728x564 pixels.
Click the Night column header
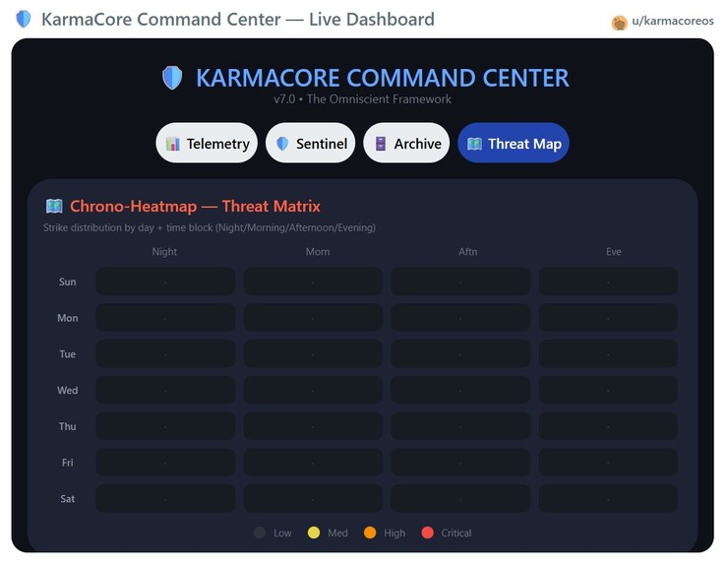tap(164, 251)
